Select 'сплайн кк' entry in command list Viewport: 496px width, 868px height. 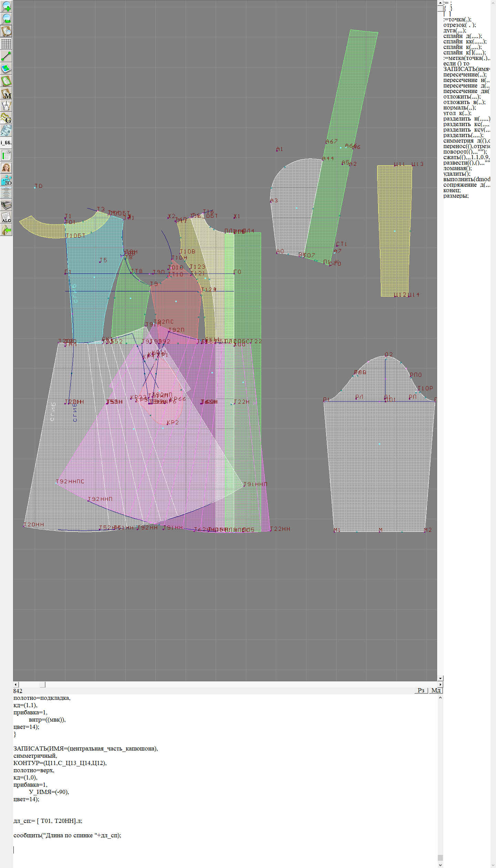coord(465,41)
